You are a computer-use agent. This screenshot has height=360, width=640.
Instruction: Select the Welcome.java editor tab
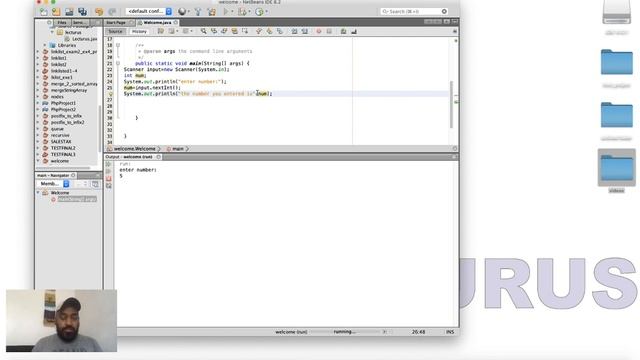click(157, 22)
